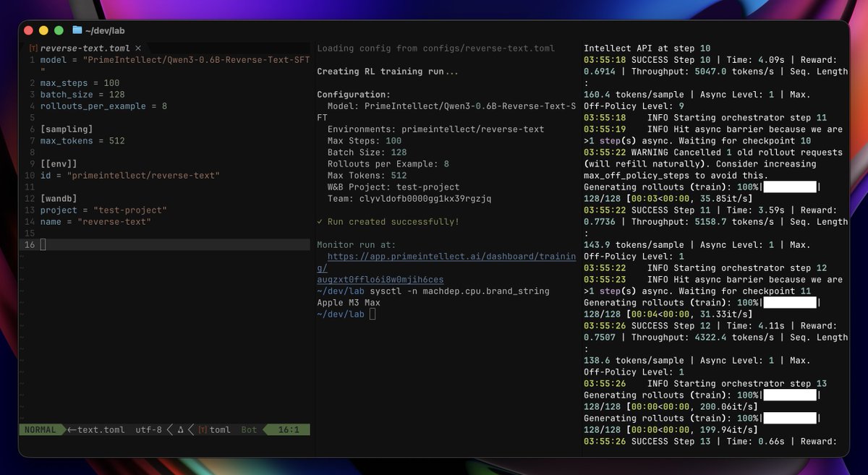This screenshot has width=868, height=475.
Task: Close the reverse-text.toml tab with its ×
Action: tap(138, 48)
